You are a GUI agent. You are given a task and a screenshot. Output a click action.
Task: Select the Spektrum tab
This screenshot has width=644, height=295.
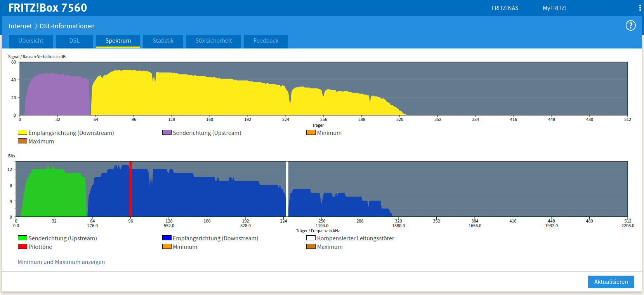pyautogui.click(x=118, y=41)
